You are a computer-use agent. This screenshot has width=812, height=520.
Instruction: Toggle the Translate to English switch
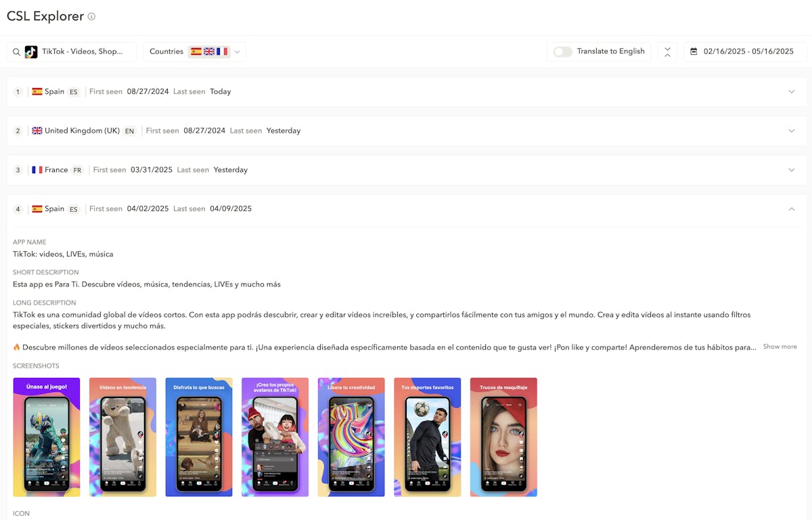coord(563,51)
